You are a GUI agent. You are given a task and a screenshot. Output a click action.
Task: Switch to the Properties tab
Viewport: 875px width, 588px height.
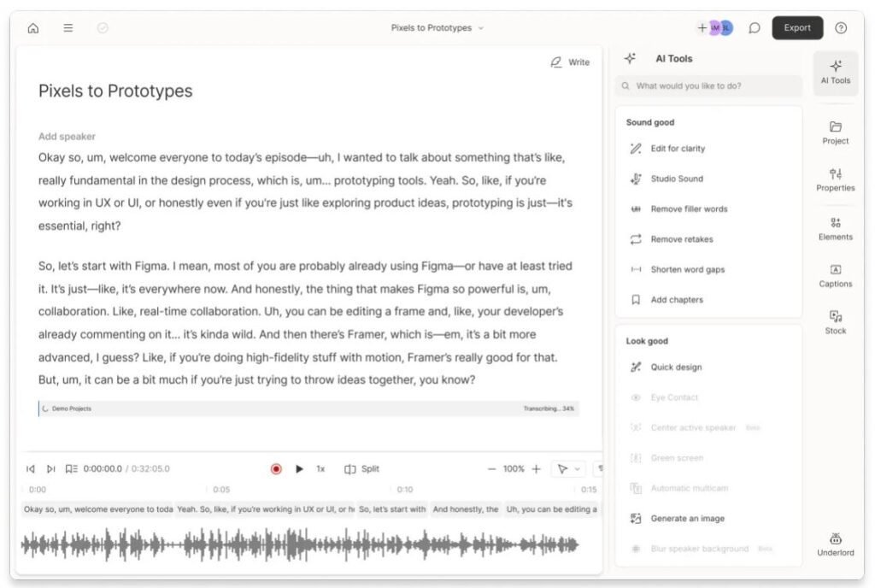tap(835, 179)
